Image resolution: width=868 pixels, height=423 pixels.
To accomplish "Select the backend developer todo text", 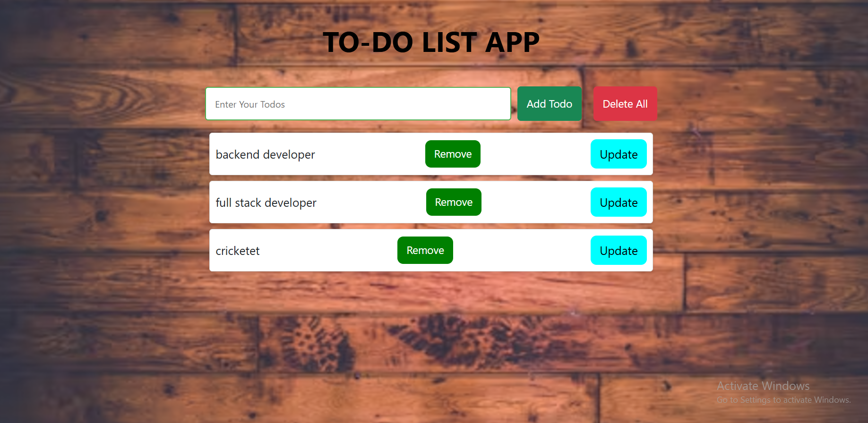I will tap(265, 155).
